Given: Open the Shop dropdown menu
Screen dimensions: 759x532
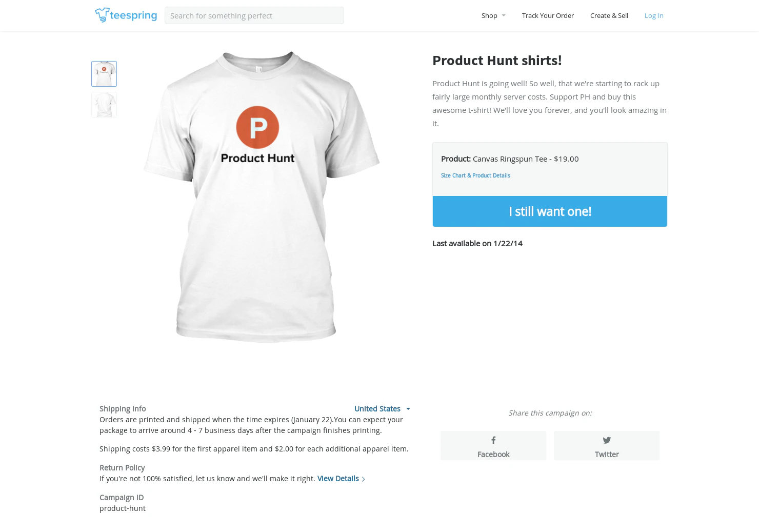Looking at the screenshot, I should [493, 15].
